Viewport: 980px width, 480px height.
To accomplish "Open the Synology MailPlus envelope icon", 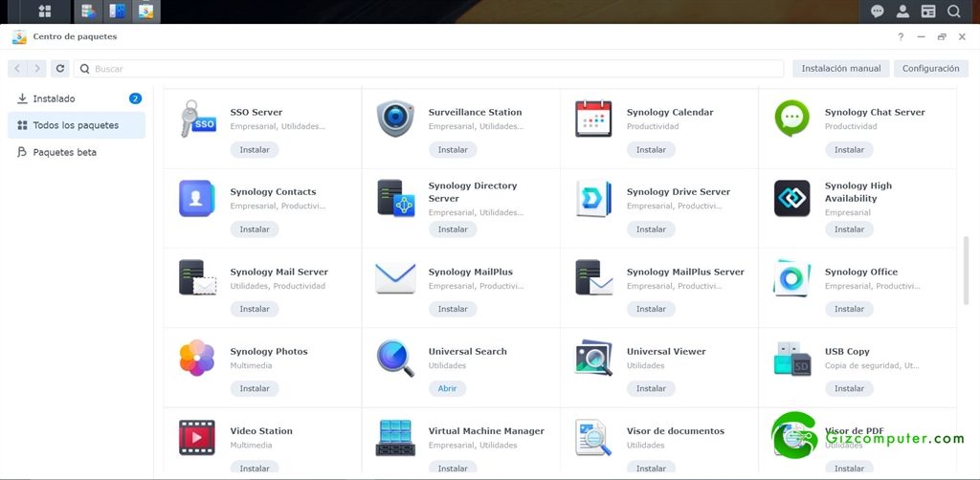I will 395,278.
